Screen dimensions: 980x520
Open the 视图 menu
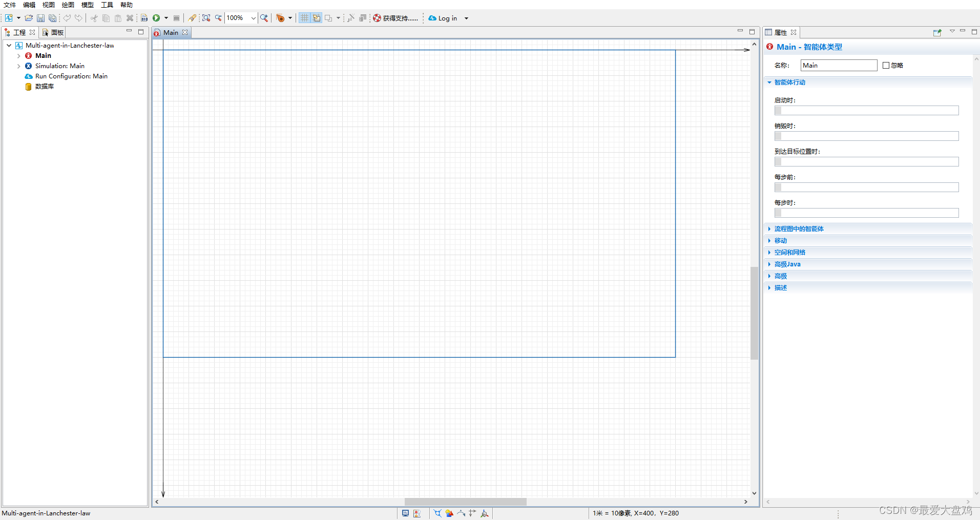point(49,5)
